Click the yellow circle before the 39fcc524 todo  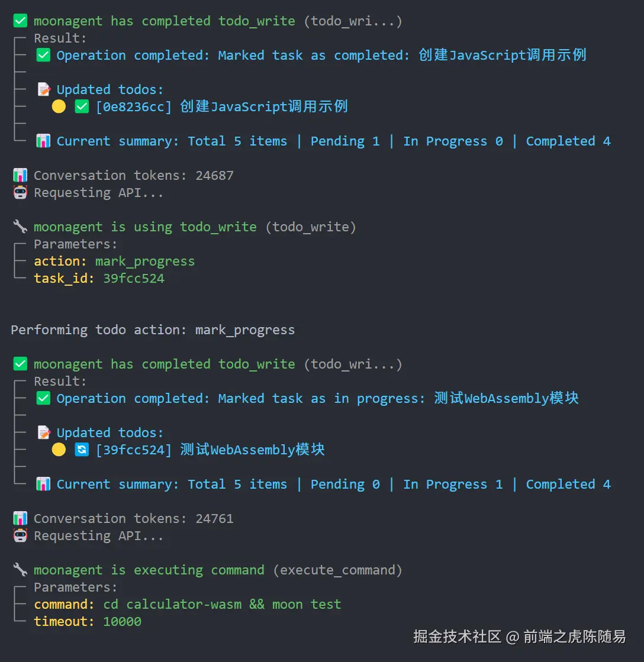coord(59,450)
